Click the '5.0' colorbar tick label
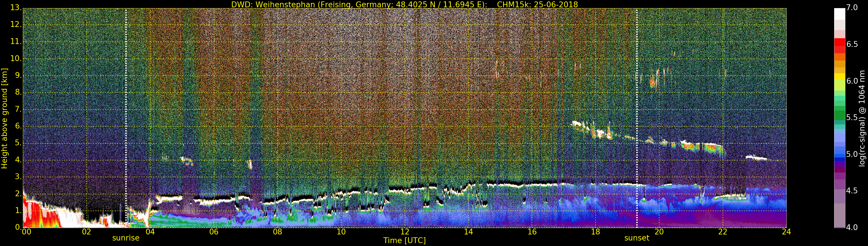868x246 pixels. pyautogui.click(x=852, y=154)
